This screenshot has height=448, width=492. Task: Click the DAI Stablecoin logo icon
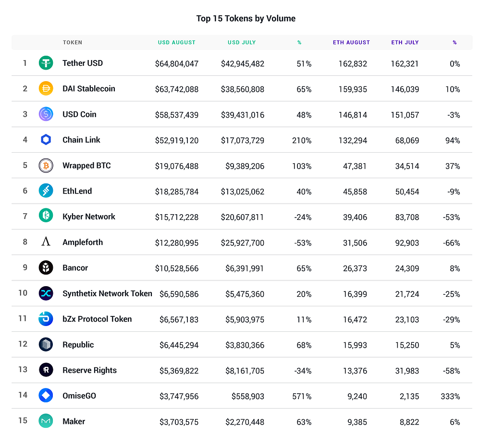pyautogui.click(x=46, y=88)
